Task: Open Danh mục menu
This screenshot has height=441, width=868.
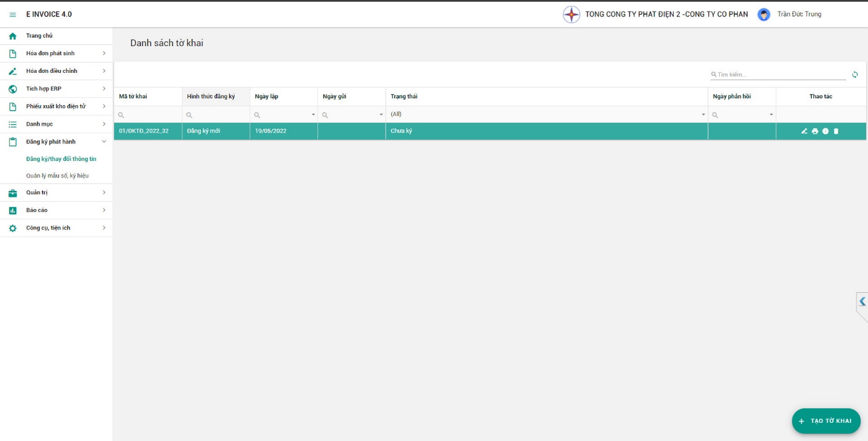Action: 56,124
